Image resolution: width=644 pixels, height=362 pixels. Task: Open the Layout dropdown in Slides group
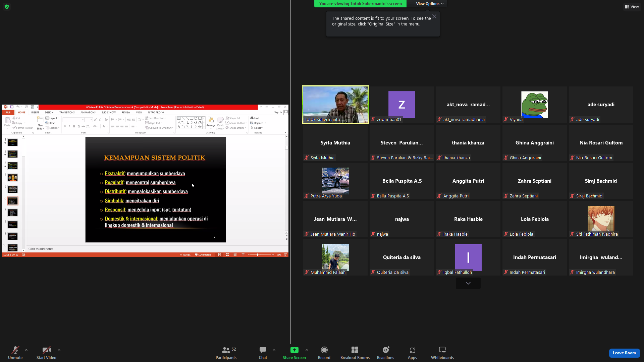52,118
